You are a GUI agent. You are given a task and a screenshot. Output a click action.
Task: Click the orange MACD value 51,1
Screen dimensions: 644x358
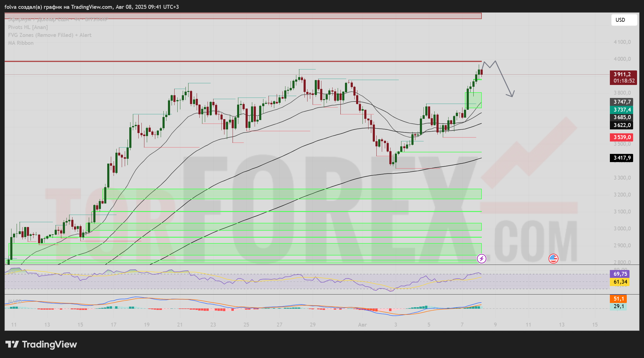pos(618,299)
